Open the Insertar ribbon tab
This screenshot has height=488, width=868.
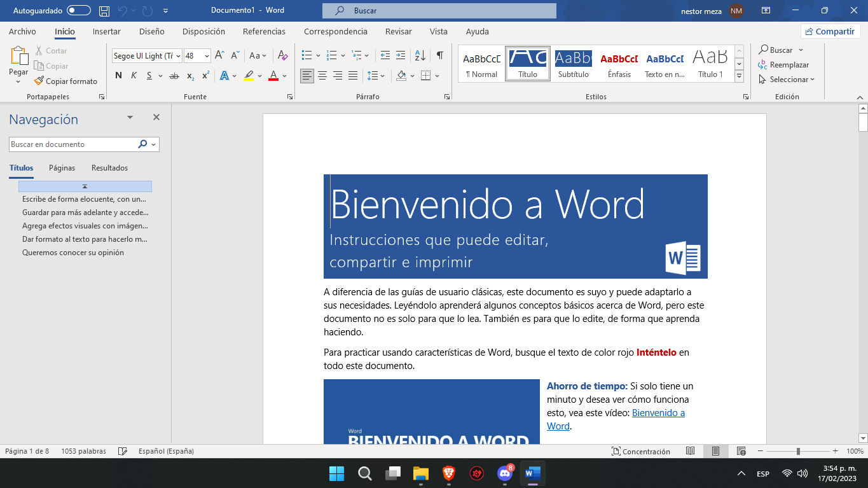coord(107,31)
